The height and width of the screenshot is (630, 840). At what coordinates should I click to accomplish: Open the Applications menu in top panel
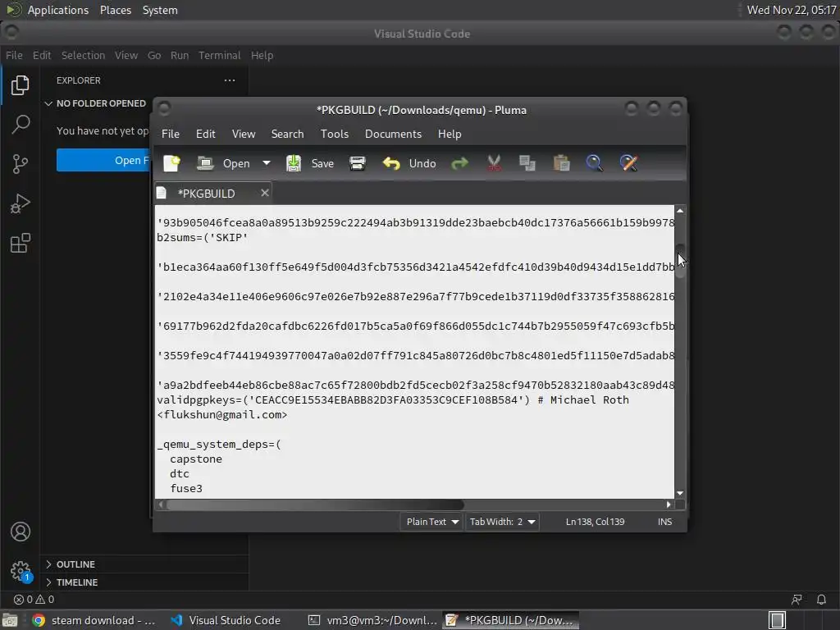pos(58,10)
